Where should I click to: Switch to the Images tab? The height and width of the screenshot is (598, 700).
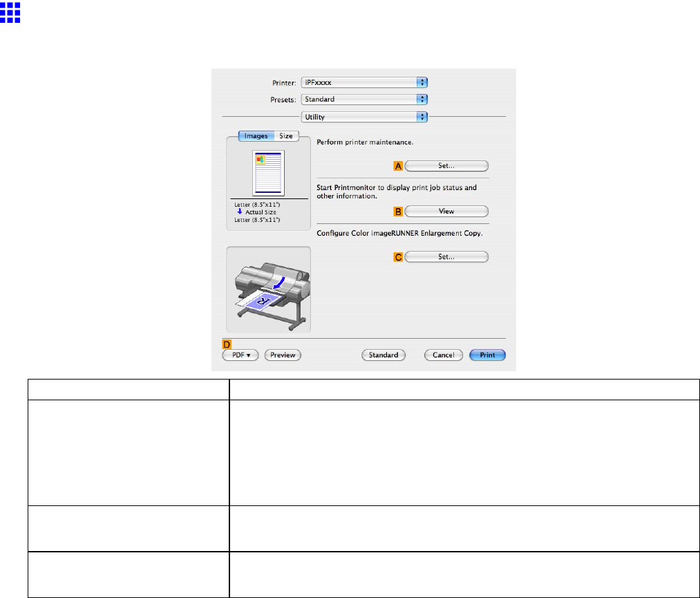[x=256, y=136]
